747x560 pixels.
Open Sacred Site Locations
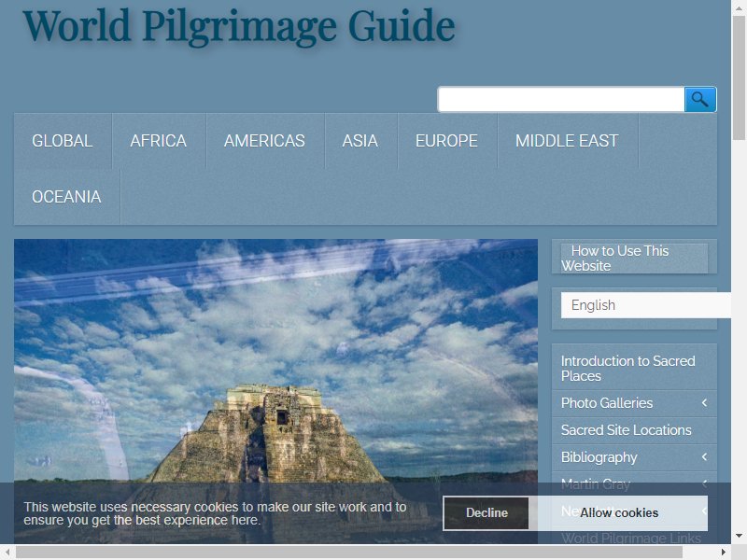[626, 430]
